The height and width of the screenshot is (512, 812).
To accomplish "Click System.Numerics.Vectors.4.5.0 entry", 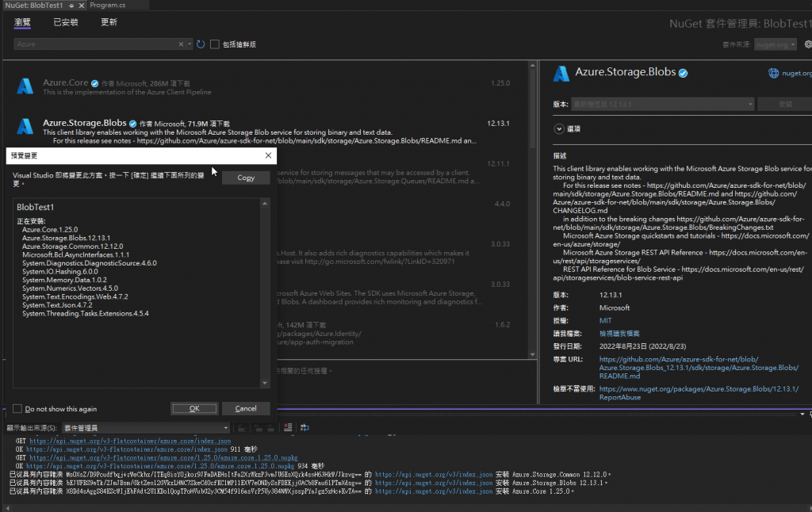I will point(70,288).
